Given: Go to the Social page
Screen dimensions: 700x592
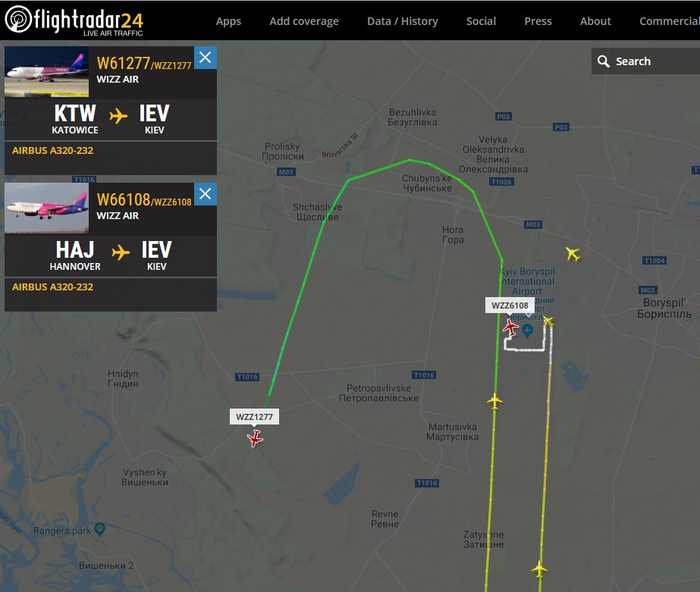Looking at the screenshot, I should 481,21.
